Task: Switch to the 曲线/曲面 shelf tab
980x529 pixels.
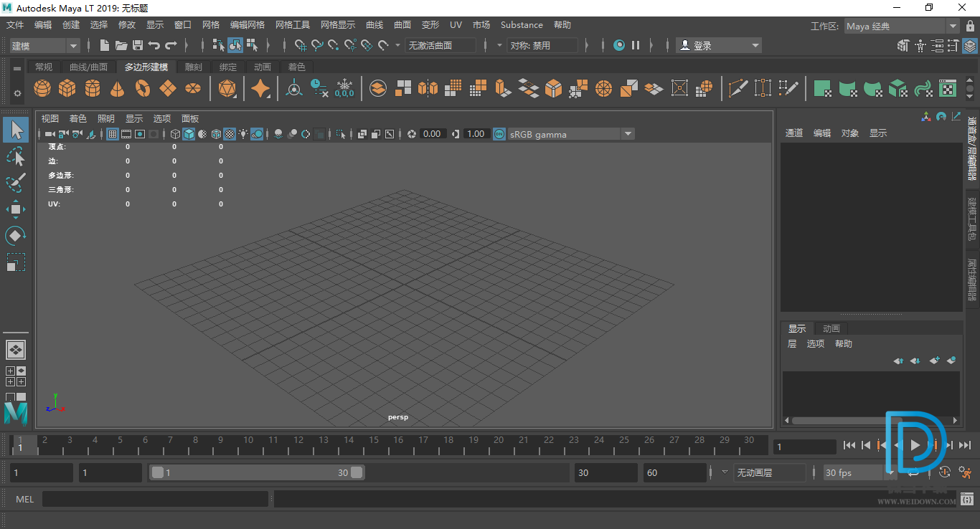Action: [88, 67]
